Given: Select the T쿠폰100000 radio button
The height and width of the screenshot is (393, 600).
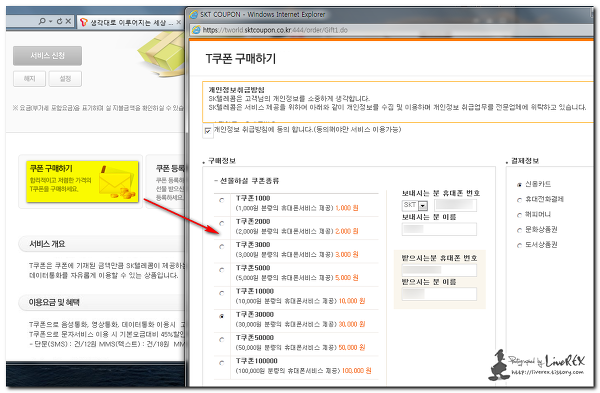Looking at the screenshot, I should [222, 363].
